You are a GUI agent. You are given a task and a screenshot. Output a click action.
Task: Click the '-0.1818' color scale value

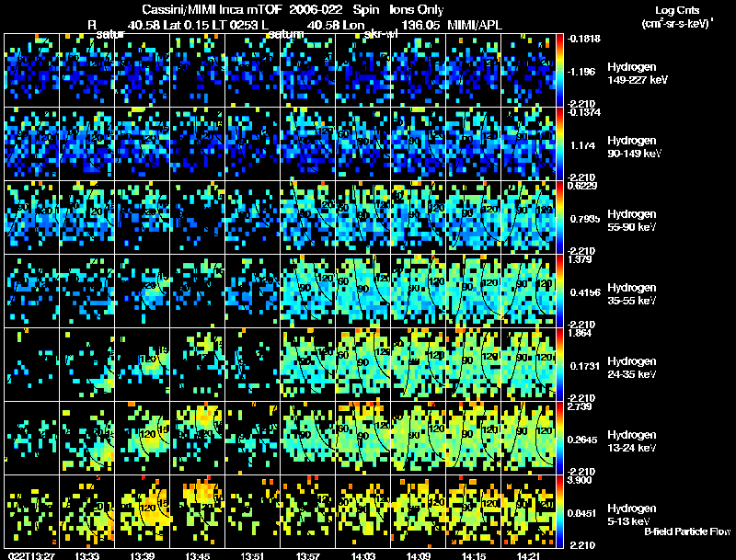pyautogui.click(x=583, y=39)
